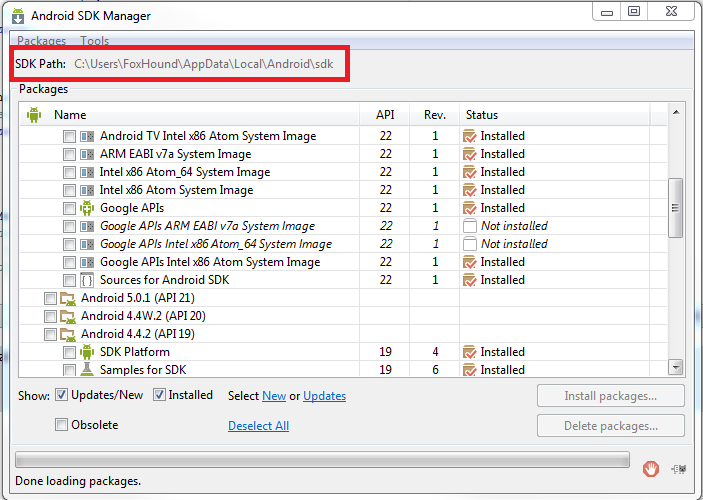Click the Samples for SDK flask icon
This screenshot has height=500, width=703.
[x=87, y=370]
